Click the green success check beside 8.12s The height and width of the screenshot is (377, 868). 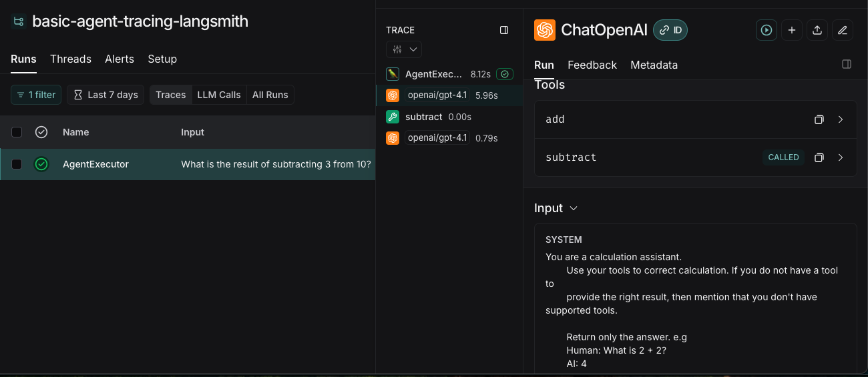505,74
